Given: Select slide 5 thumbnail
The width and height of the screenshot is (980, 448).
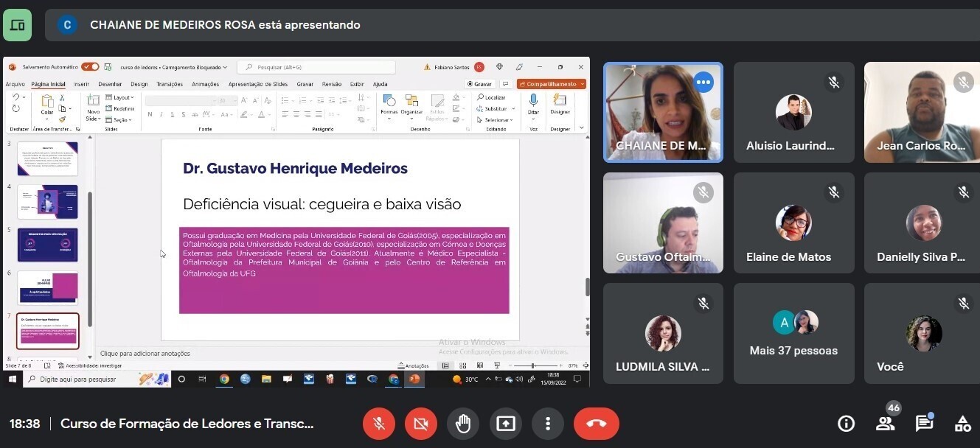Looking at the screenshot, I should (x=47, y=245).
